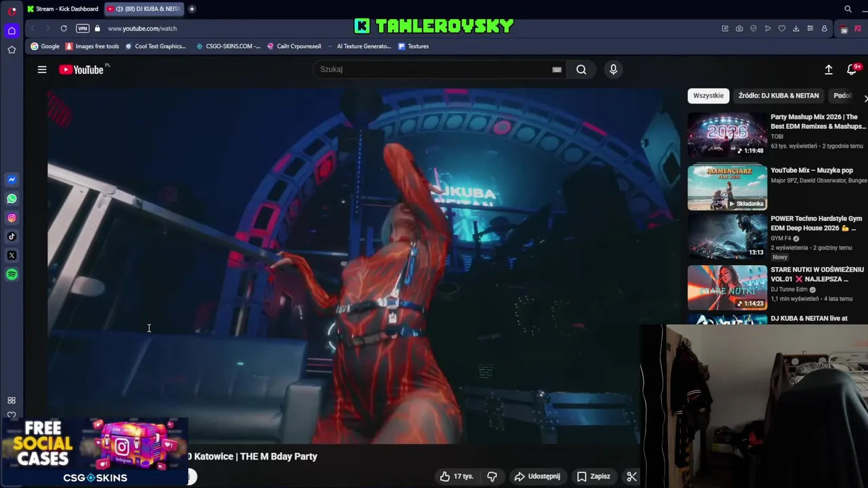Click the Zapisz save button
Viewport: 868px width, 488px height.
[x=593, y=476]
